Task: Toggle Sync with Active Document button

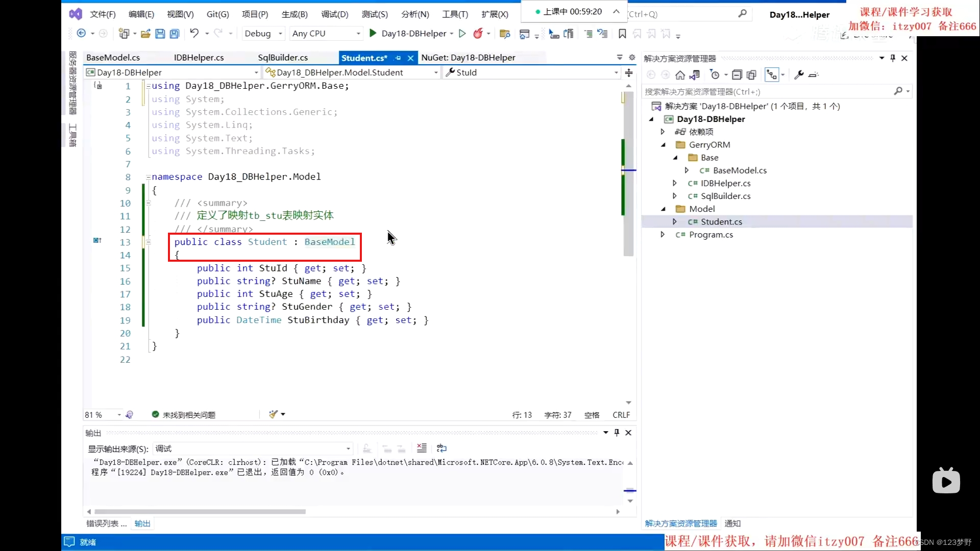Action: point(771,75)
